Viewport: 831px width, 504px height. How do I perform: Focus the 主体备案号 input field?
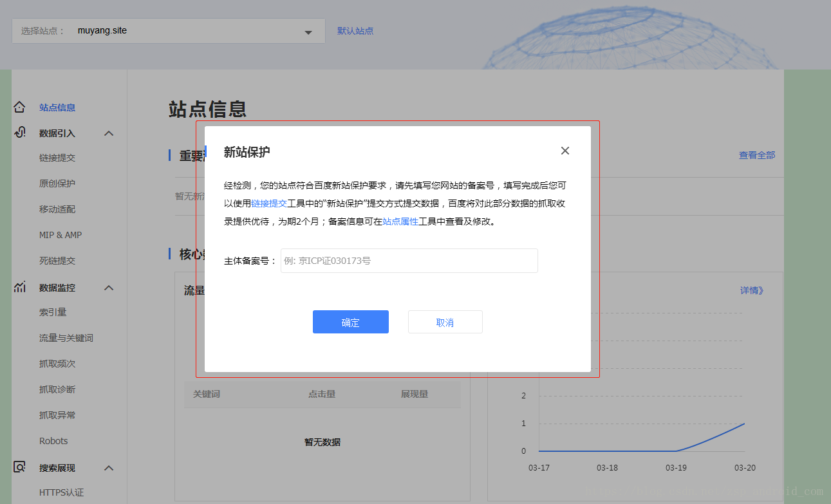[409, 261]
